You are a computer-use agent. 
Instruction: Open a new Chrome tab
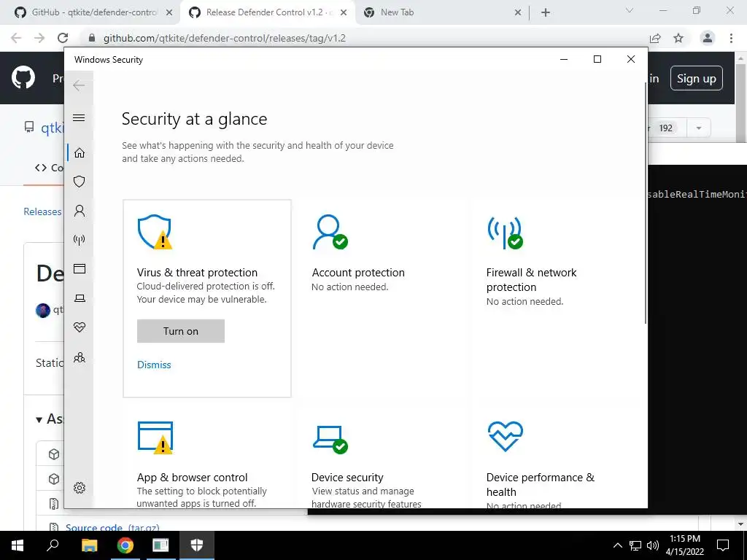[x=546, y=13]
